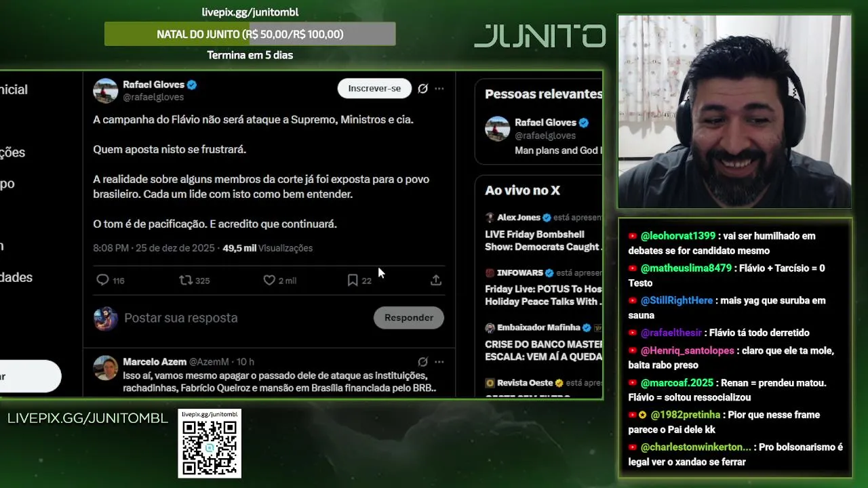Click the user avatar next to reply box
868x488 pixels.
click(x=105, y=318)
